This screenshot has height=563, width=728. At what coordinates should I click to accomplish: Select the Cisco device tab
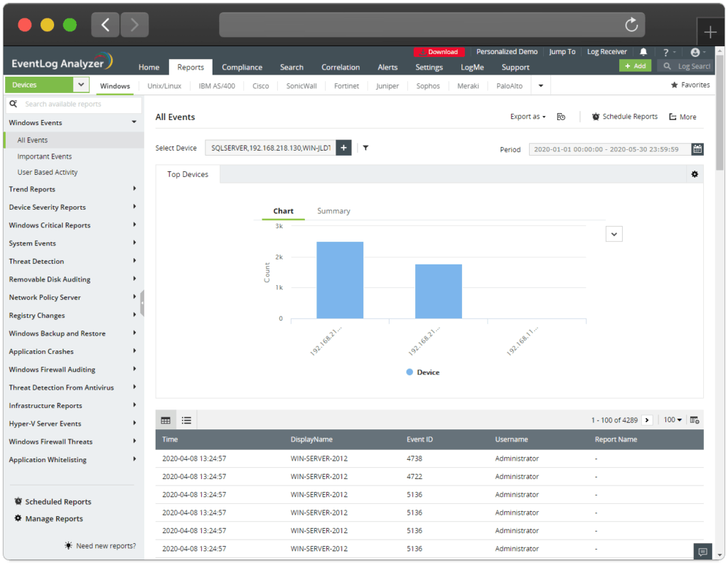(260, 86)
